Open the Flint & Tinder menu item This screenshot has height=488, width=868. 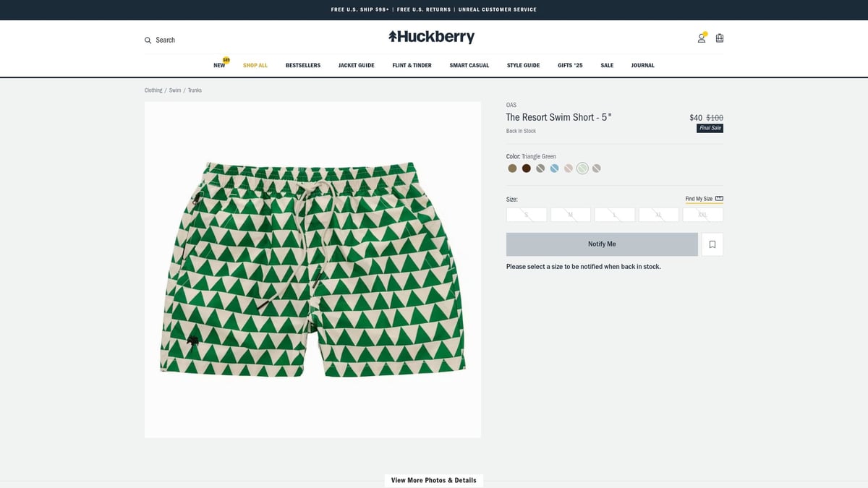(x=411, y=65)
